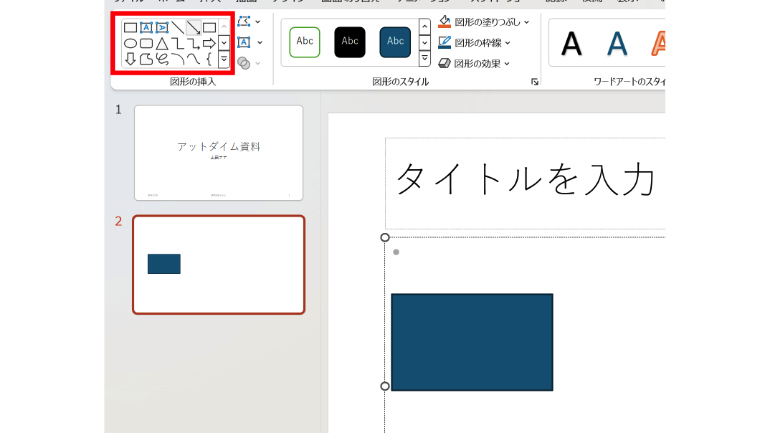Apply the black filled Abc style
Screen dimensions: 770x433
coord(350,42)
